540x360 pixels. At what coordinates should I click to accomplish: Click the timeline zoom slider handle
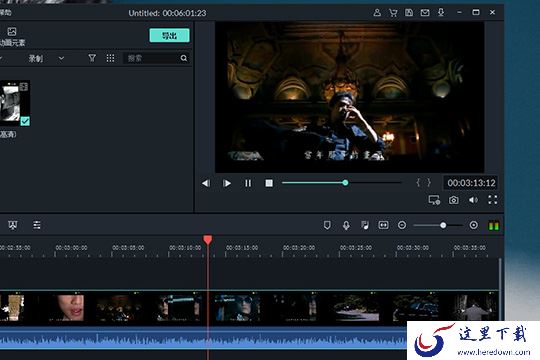tap(443, 225)
